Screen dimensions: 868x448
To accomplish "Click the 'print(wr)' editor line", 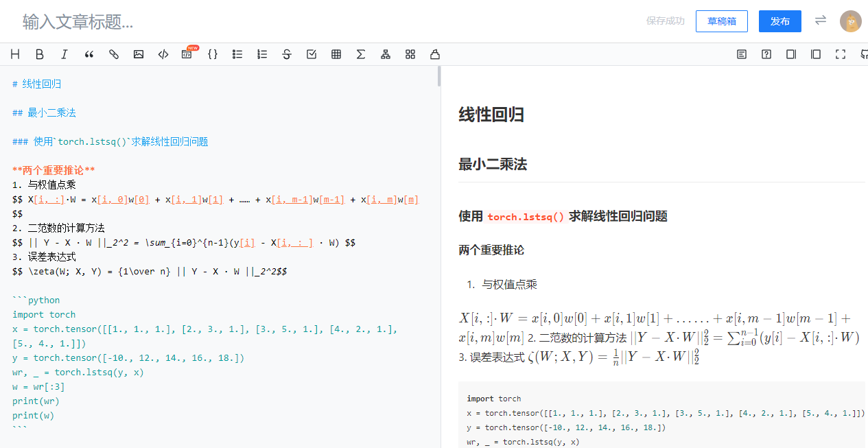I will tap(36, 401).
